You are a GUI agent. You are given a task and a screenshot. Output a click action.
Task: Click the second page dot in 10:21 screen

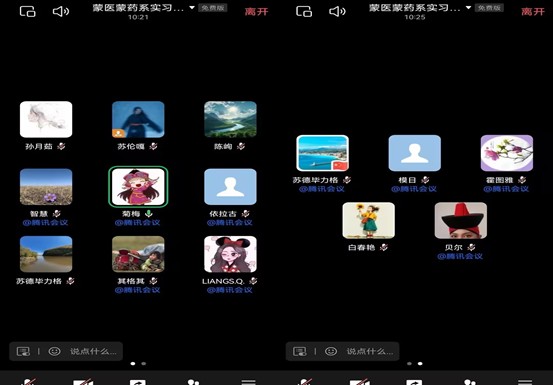(144, 363)
